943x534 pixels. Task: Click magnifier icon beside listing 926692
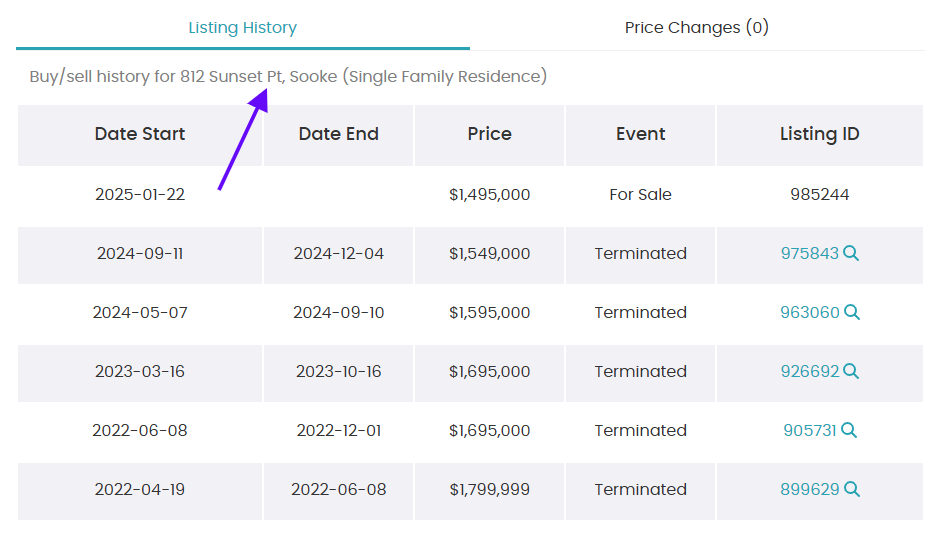click(x=851, y=371)
